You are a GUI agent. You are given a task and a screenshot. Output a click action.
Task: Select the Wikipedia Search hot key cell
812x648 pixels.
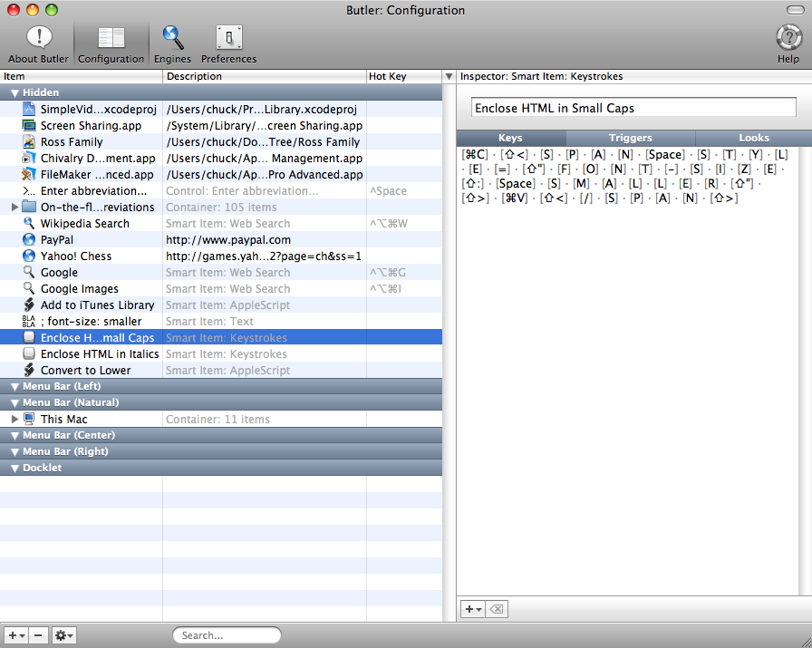(404, 223)
